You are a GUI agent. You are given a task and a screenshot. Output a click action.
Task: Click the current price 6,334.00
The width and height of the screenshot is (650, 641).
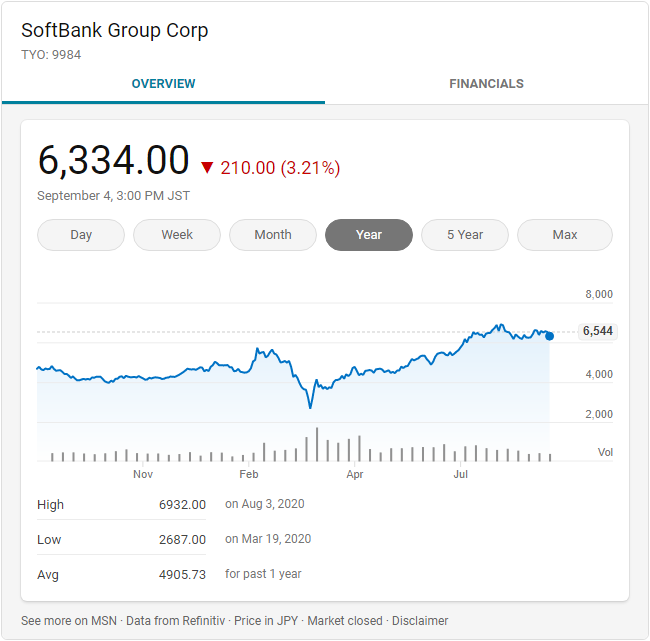[x=113, y=160]
